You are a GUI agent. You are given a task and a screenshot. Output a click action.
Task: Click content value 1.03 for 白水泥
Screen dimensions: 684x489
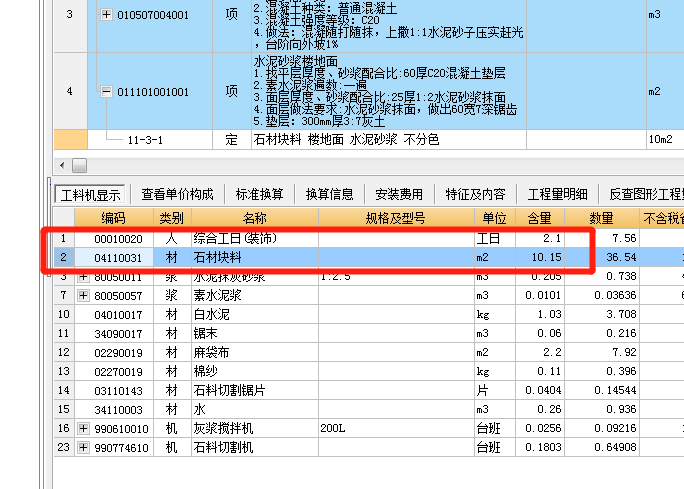click(540, 314)
